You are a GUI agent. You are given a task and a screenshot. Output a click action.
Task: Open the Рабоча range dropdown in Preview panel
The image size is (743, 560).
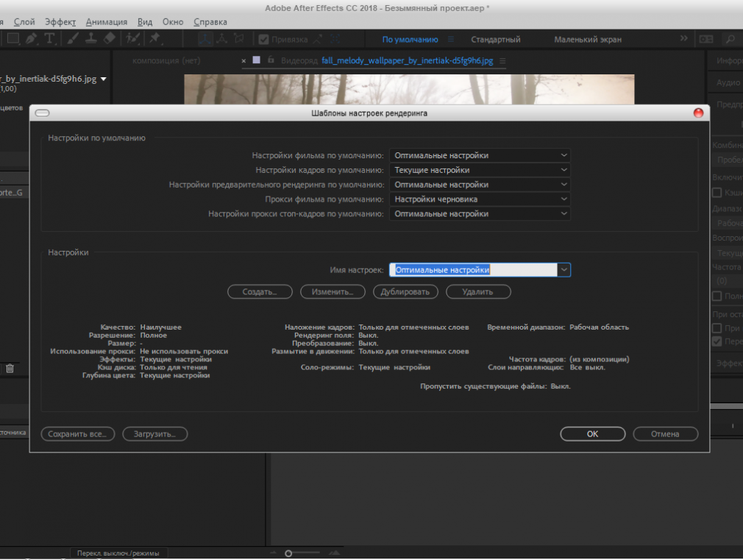click(x=729, y=223)
